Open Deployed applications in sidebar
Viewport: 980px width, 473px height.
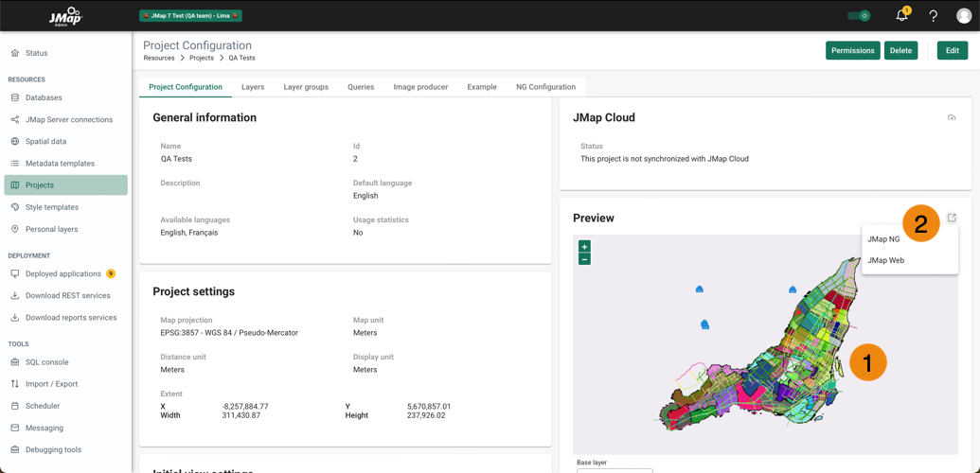coord(62,273)
